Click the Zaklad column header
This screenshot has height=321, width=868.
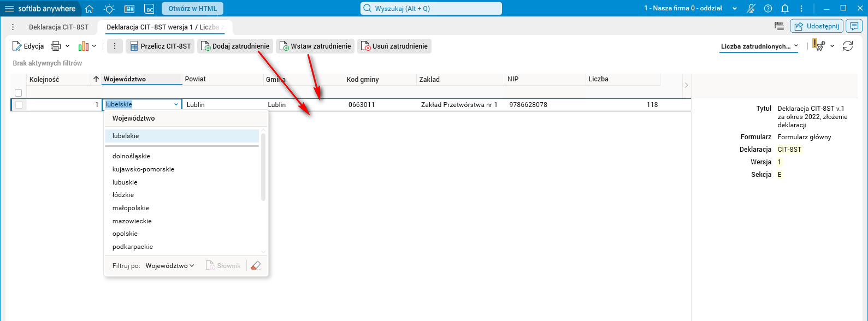point(460,79)
